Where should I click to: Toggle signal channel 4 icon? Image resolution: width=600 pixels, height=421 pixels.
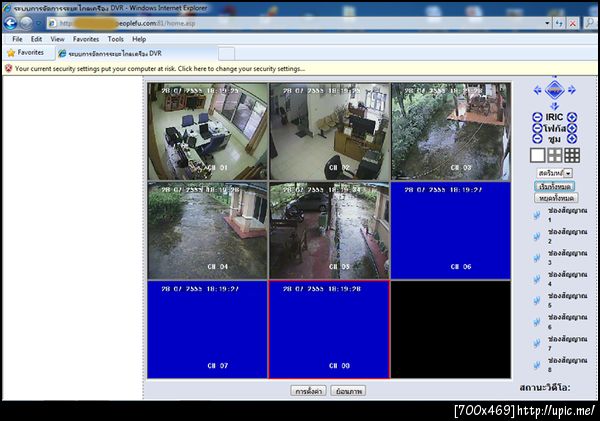(537, 279)
